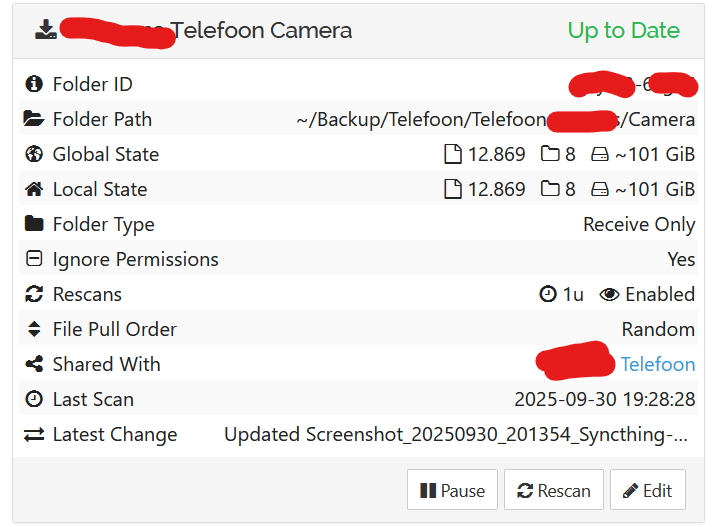
Task: Click the download icon in folder header
Action: (46, 29)
